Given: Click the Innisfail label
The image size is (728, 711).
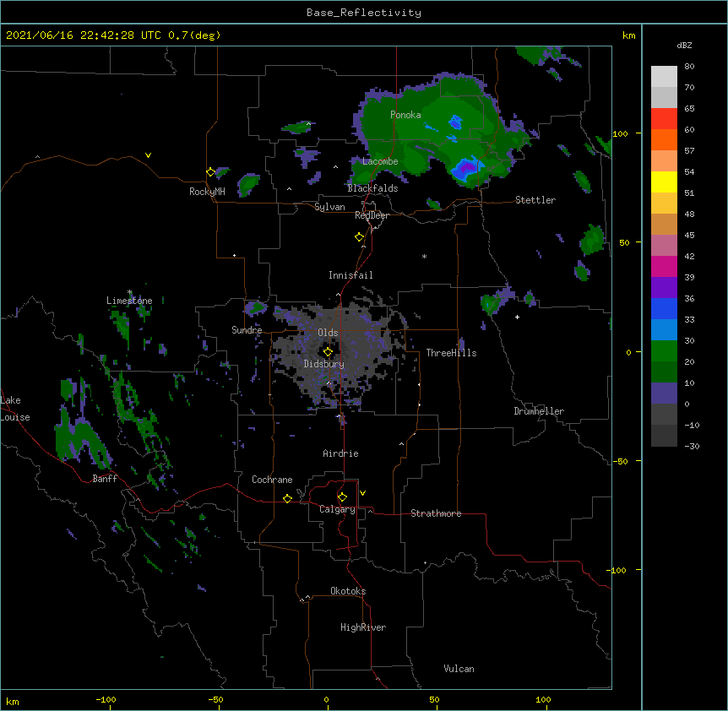Looking at the screenshot, I should 350,275.
